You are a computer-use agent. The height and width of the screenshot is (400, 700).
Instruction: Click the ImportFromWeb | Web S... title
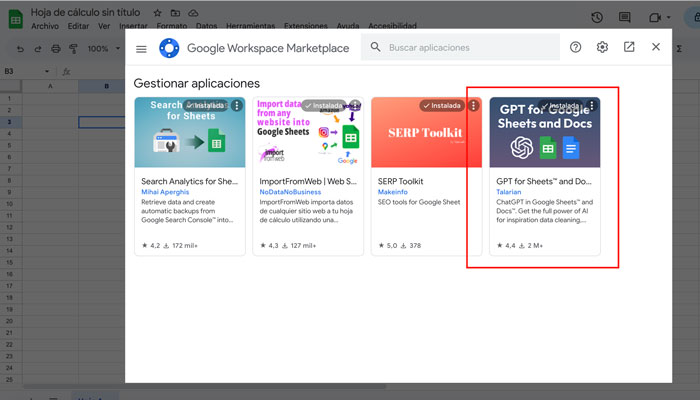click(x=308, y=181)
